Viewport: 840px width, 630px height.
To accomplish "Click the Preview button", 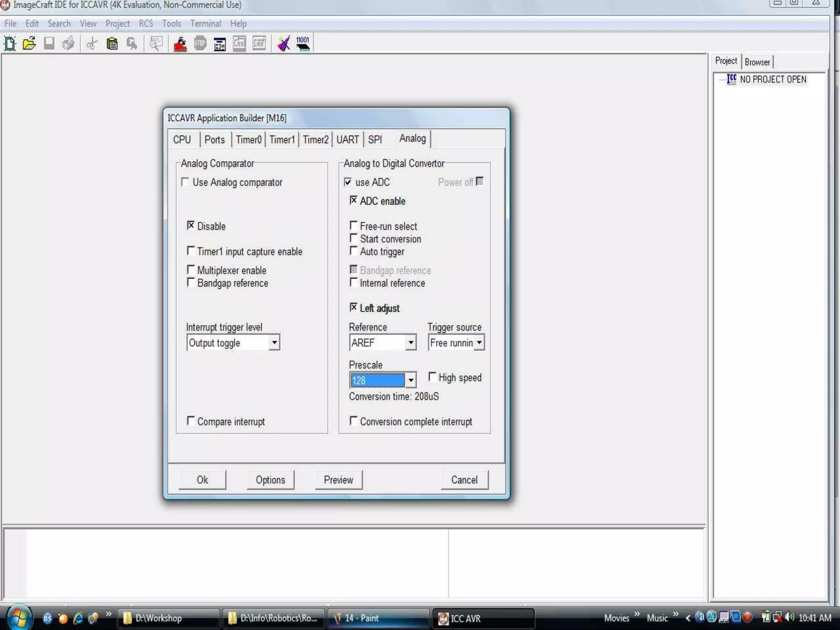I will pyautogui.click(x=338, y=480).
